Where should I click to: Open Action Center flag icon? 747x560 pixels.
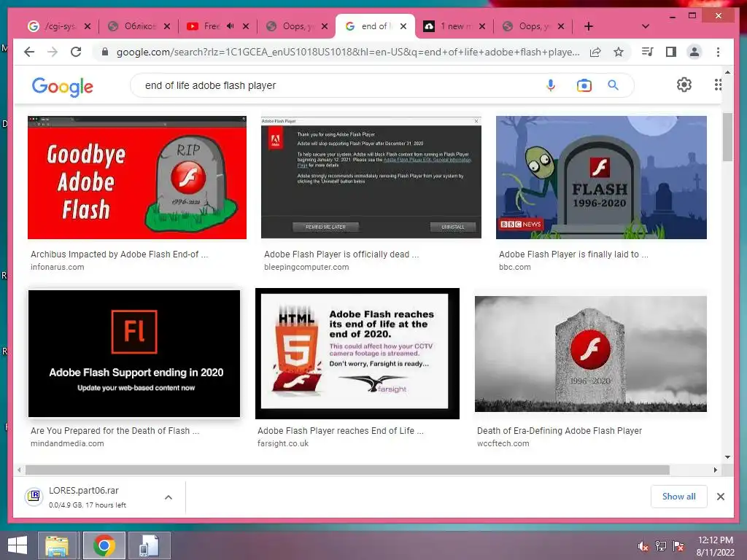(x=678, y=546)
